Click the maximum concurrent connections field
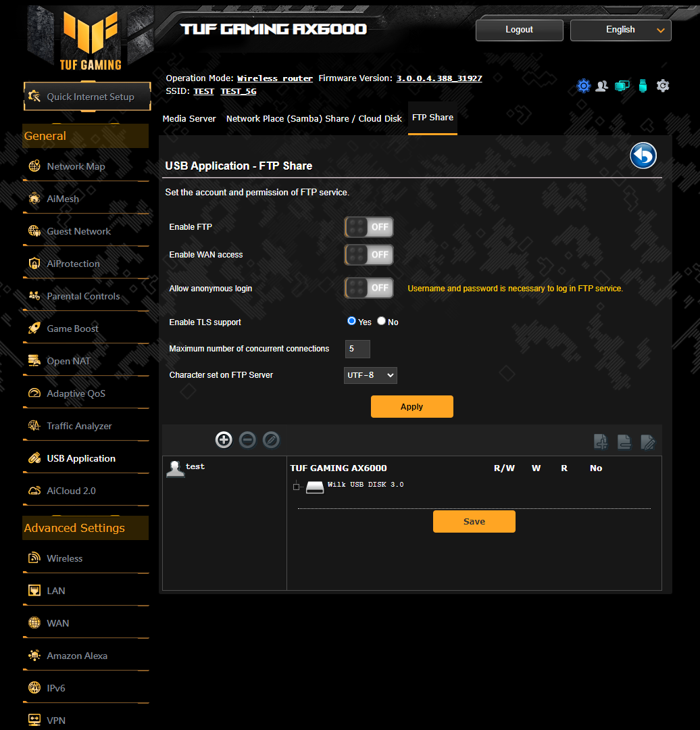This screenshot has height=730, width=700. pos(357,349)
